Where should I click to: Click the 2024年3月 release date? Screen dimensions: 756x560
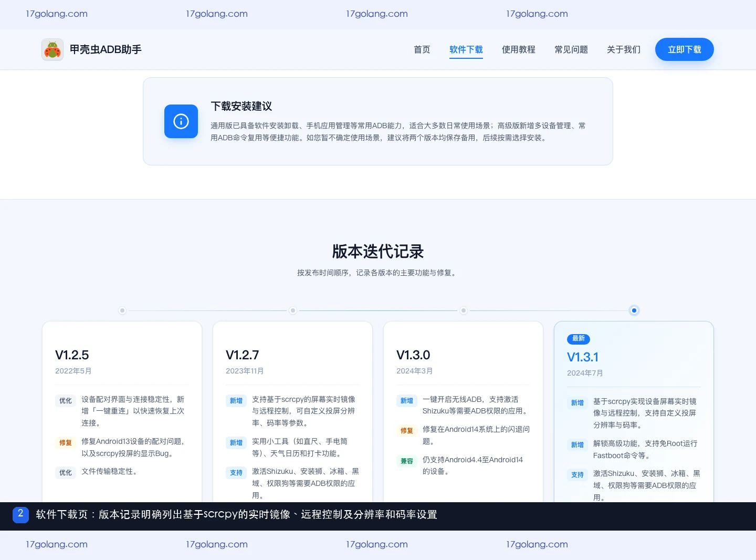(x=415, y=371)
